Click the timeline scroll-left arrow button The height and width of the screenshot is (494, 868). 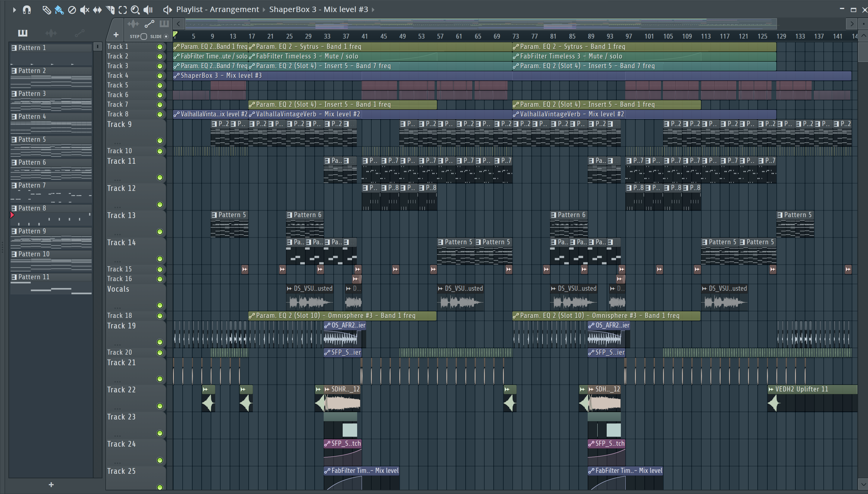179,24
